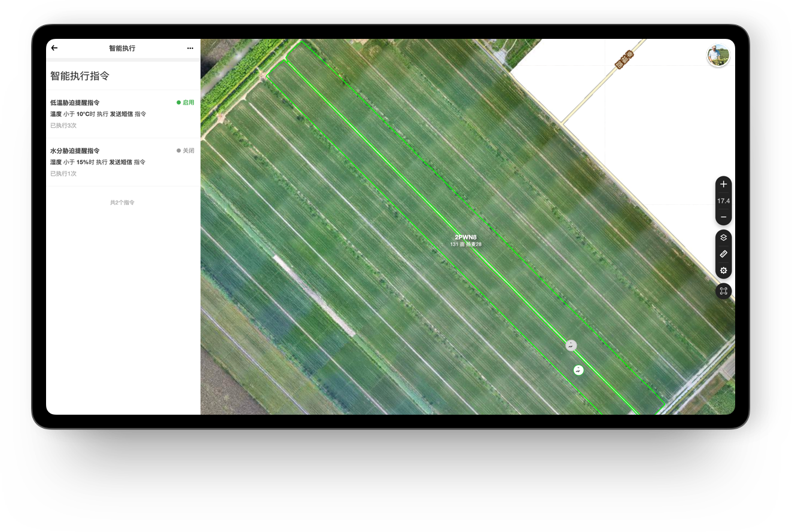This screenshot has width=792, height=532.
Task: Select the white green-ringed sensor marker
Action: (x=578, y=370)
